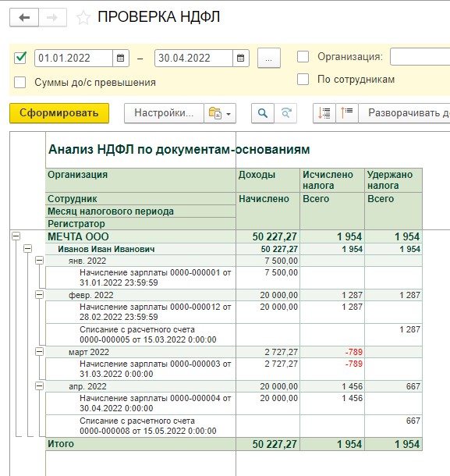The height and width of the screenshot is (476, 450).
Task: Select Начисление зарплаты 0000-000003 row
Action: (141, 369)
